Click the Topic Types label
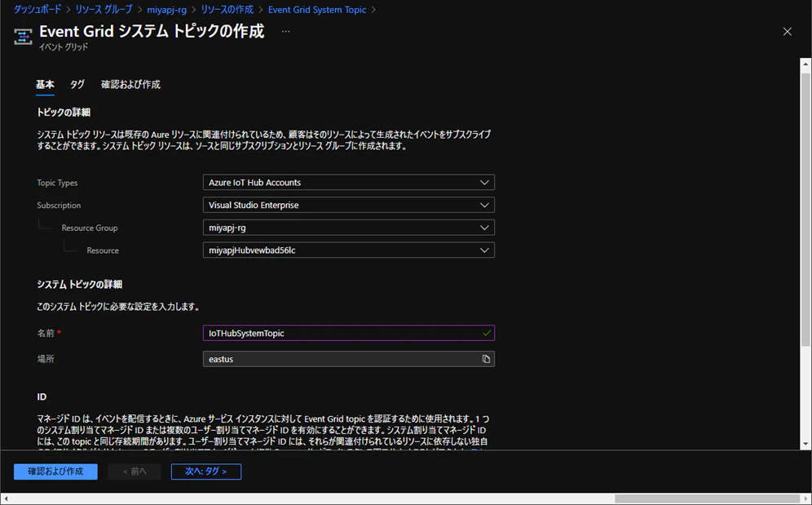Viewport: 812px width, 505px height. (x=57, y=183)
